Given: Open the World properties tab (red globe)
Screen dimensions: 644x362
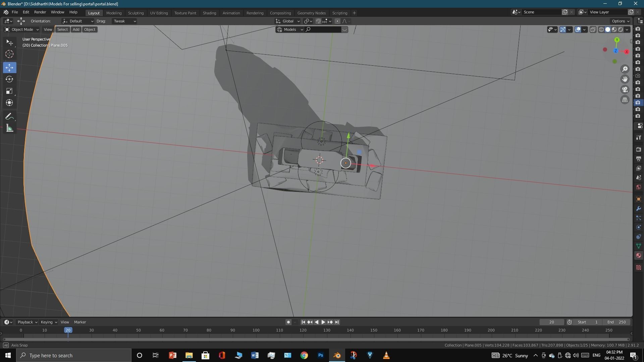Looking at the screenshot, I should point(639,187).
